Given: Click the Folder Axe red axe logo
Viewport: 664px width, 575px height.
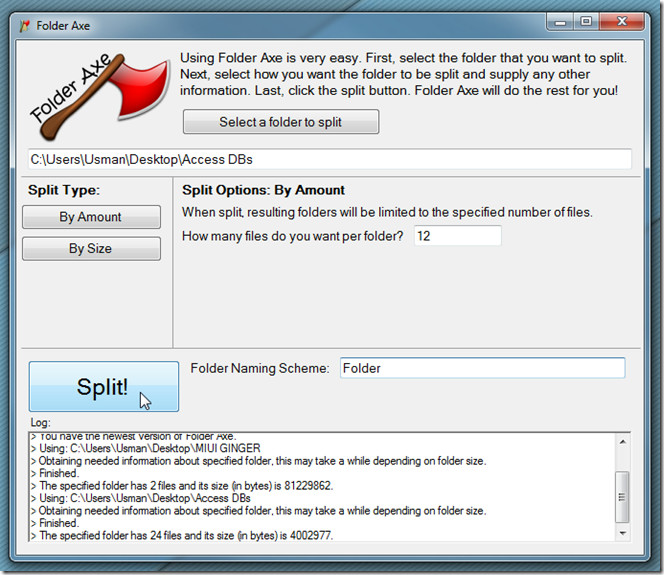Looking at the screenshot, I should click(100, 97).
